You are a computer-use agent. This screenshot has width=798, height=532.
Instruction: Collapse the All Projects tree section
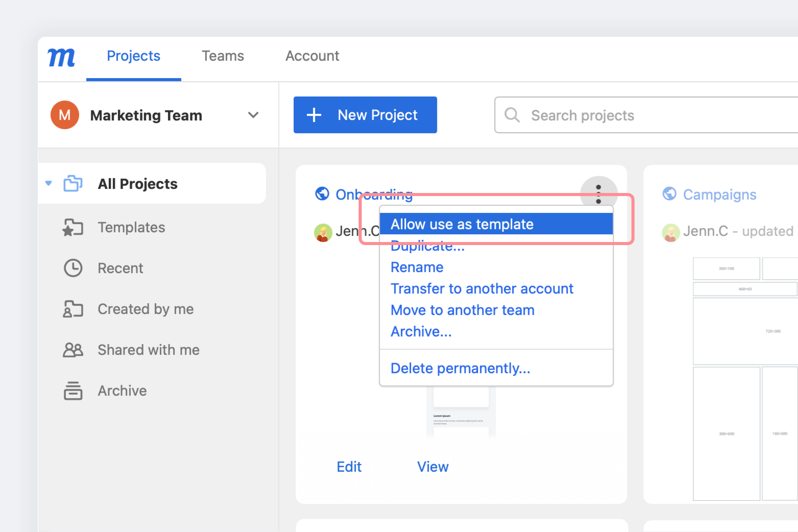(48, 183)
